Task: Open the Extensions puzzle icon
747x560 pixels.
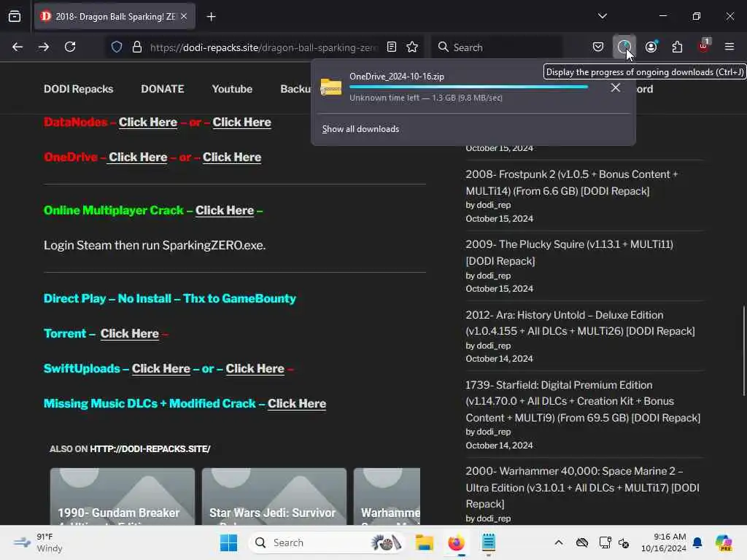Action: 677,47
